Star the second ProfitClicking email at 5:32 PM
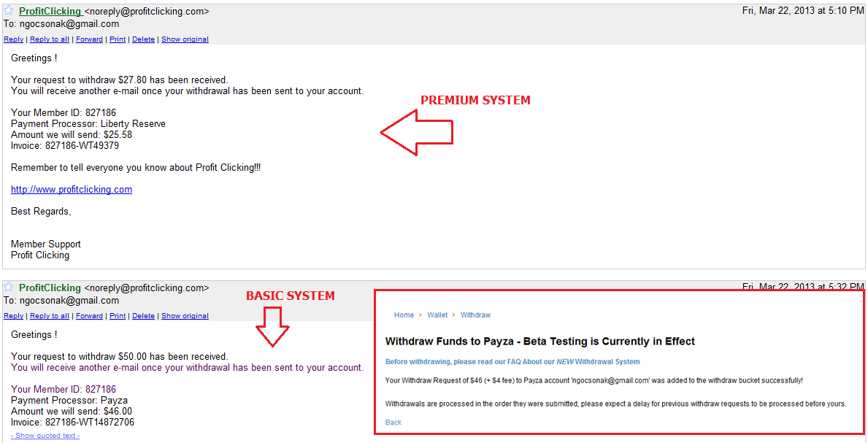 pos(8,287)
